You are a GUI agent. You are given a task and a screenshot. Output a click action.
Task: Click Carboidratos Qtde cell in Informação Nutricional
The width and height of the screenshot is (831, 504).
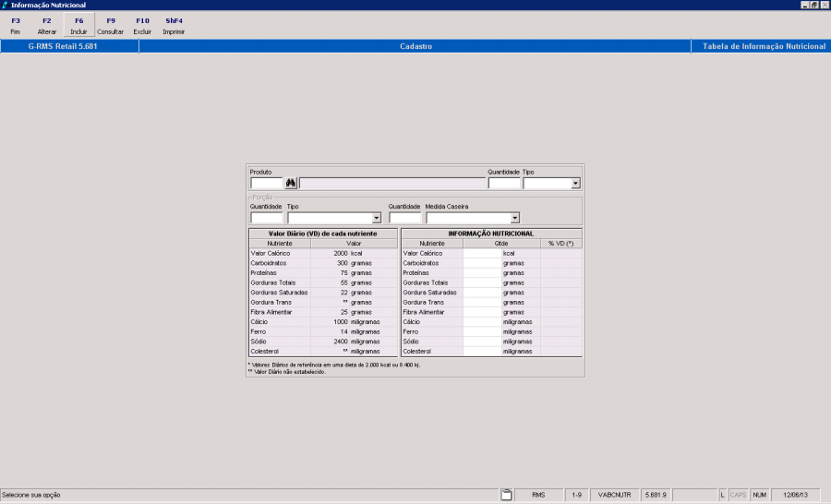482,263
